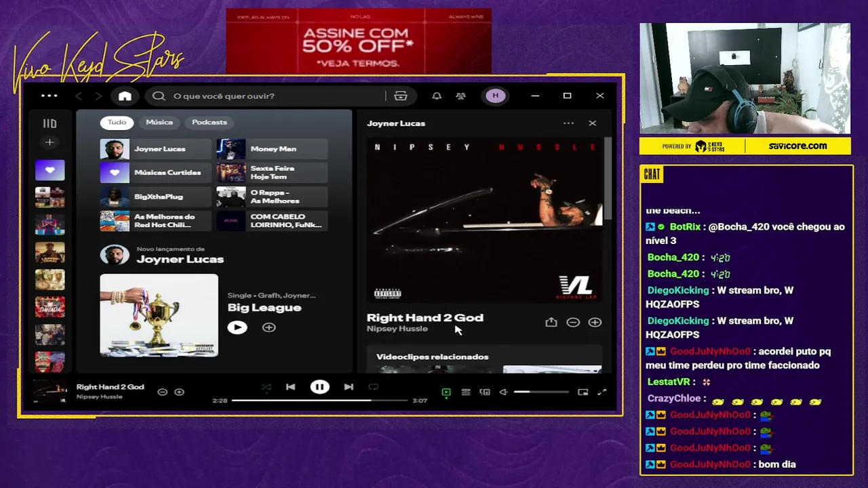This screenshot has height=488, width=868.
Task: Add track via plus icon in player bar
Action: click(179, 392)
